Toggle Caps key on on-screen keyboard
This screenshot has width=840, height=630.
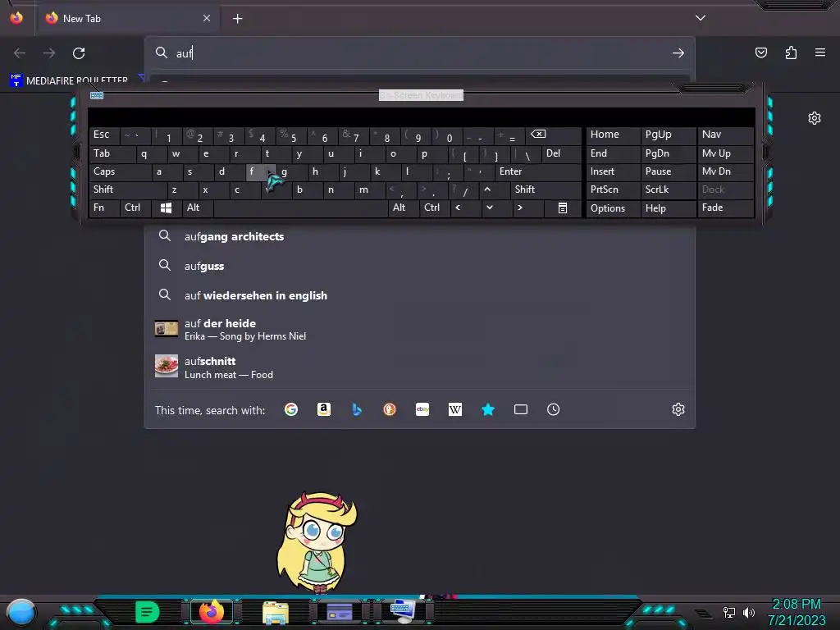pyautogui.click(x=120, y=171)
